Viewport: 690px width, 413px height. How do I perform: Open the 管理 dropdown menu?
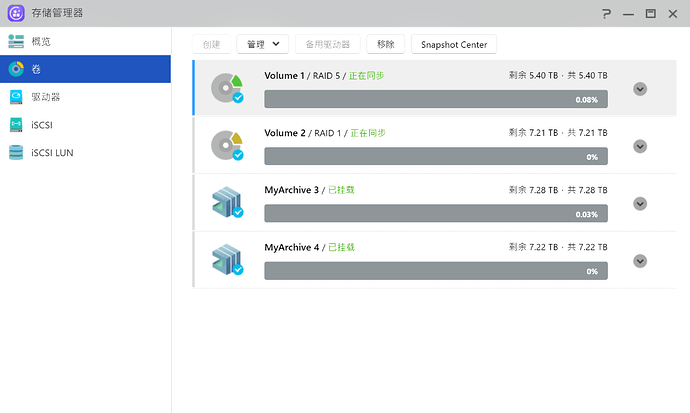point(263,44)
